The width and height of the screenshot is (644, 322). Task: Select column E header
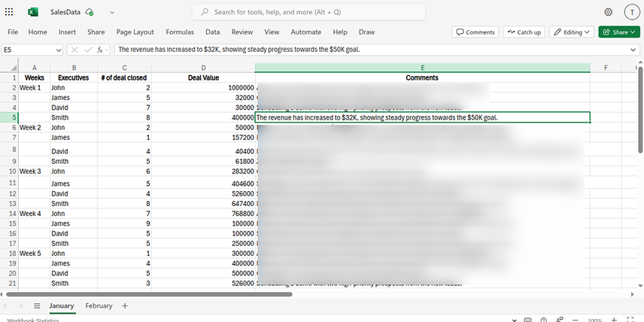[x=422, y=68]
